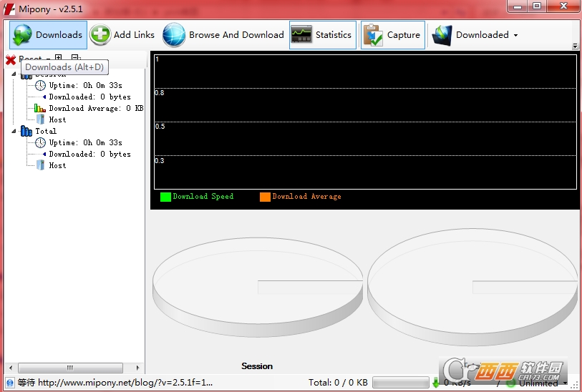Click the Download Speed legend label

click(x=203, y=197)
